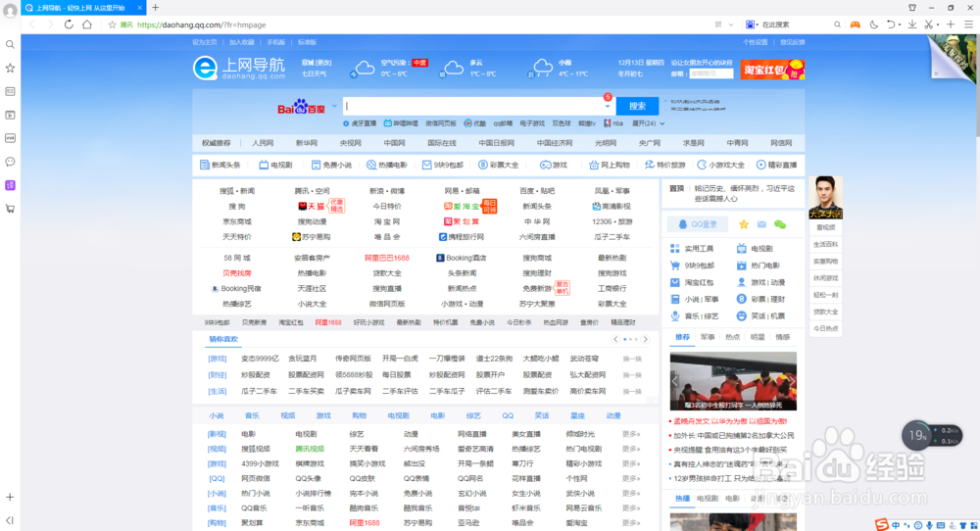This screenshot has height=531, width=980.
Task: Open the browser hamburger menu icon
Action: point(968,24)
